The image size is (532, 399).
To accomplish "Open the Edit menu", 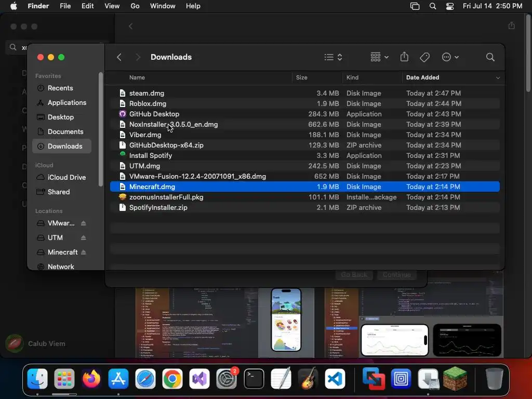I will tap(87, 6).
